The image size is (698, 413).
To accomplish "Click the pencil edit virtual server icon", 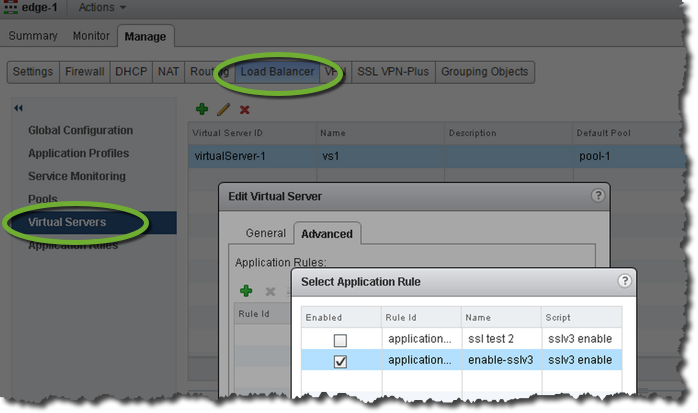I will point(223,109).
